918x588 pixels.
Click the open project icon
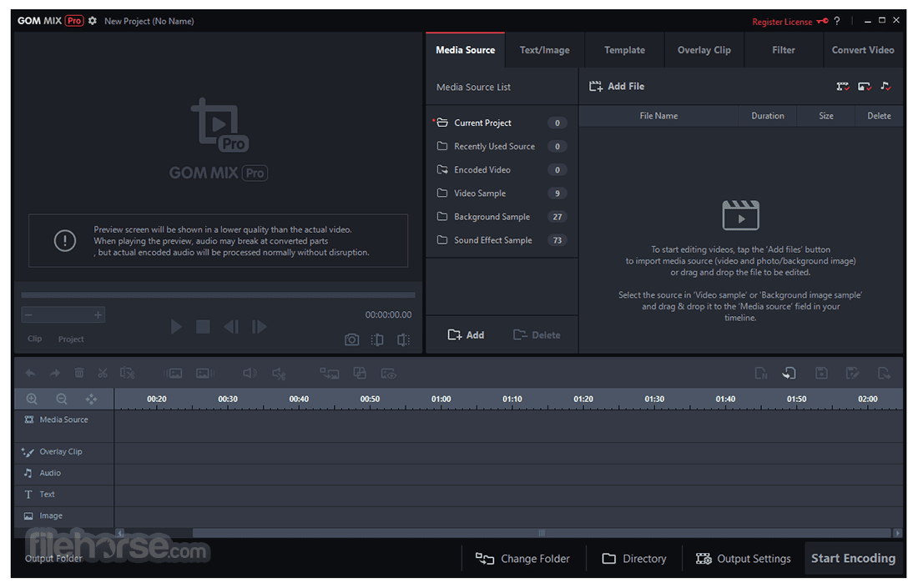click(x=789, y=374)
